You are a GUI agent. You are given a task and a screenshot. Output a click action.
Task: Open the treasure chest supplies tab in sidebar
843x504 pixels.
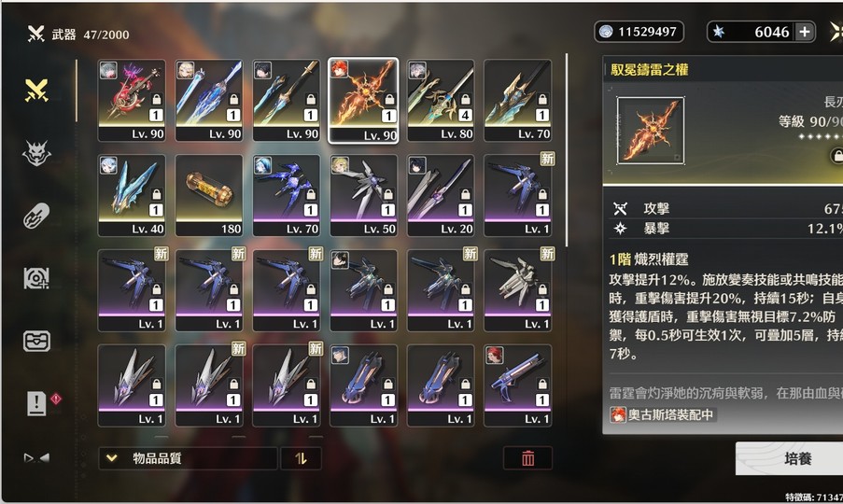click(x=36, y=342)
